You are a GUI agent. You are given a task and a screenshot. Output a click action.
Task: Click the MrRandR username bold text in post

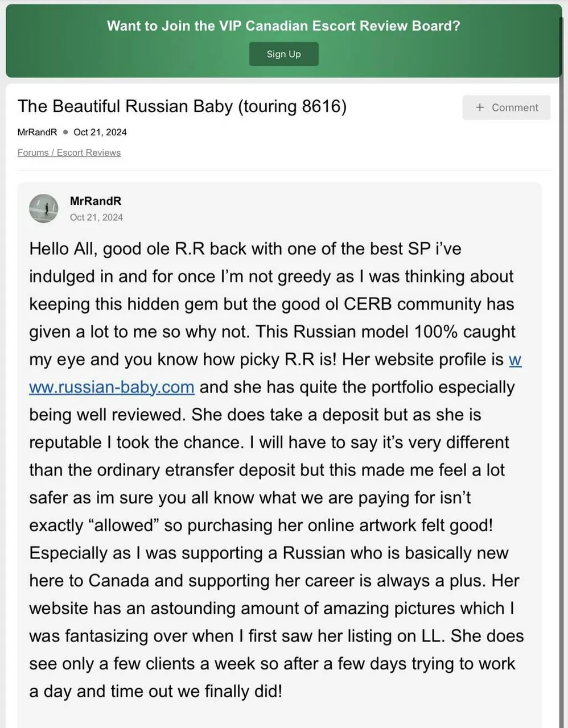(x=96, y=201)
